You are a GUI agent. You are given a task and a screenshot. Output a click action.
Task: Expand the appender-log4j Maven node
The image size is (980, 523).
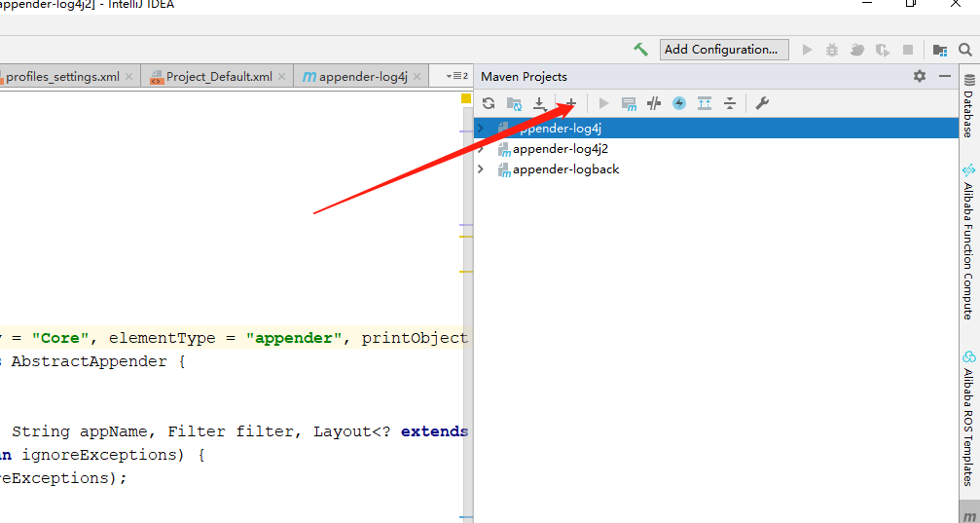coord(481,129)
